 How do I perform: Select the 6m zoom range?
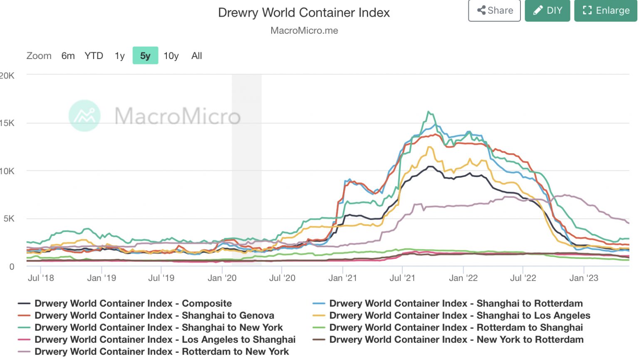[x=68, y=56]
